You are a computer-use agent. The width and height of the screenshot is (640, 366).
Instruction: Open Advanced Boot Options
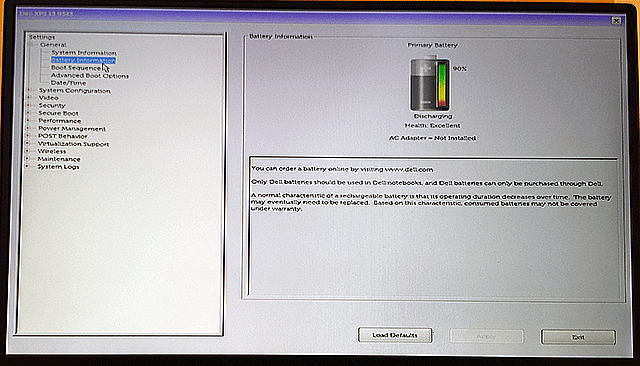click(x=90, y=75)
